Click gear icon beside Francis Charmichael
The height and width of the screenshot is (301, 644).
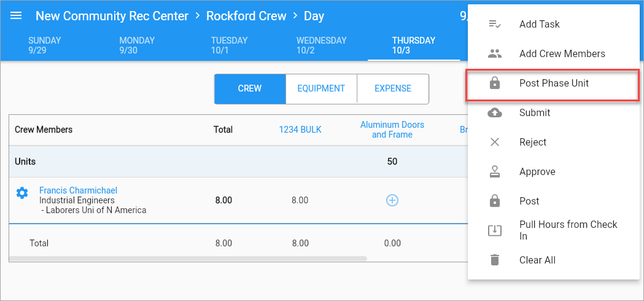tap(21, 193)
